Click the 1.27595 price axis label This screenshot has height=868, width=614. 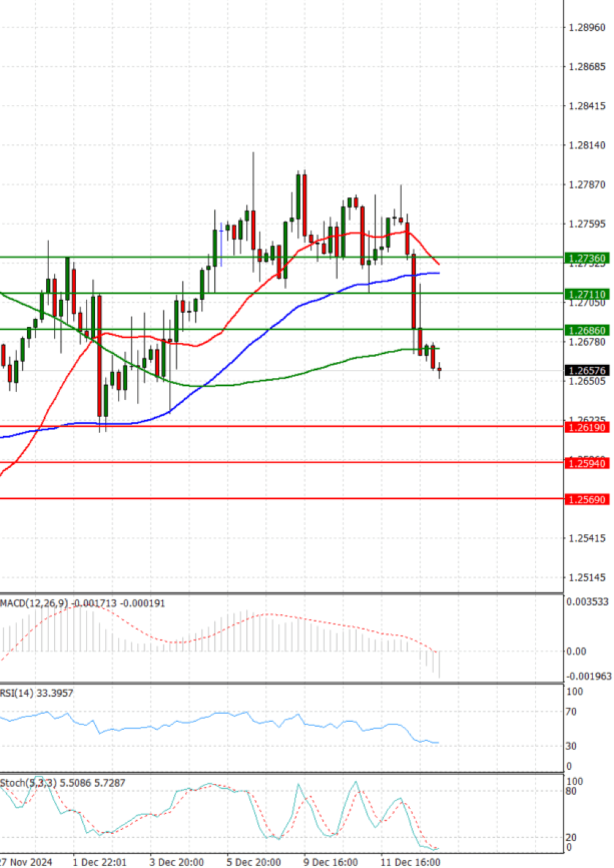point(587,224)
